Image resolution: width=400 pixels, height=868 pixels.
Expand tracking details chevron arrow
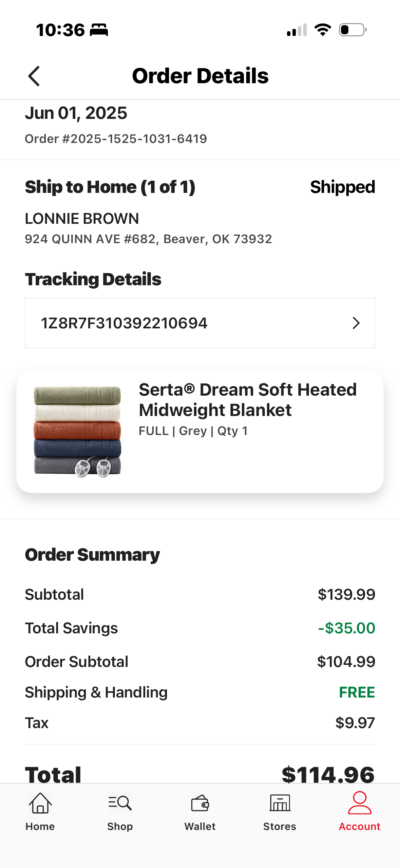click(356, 323)
